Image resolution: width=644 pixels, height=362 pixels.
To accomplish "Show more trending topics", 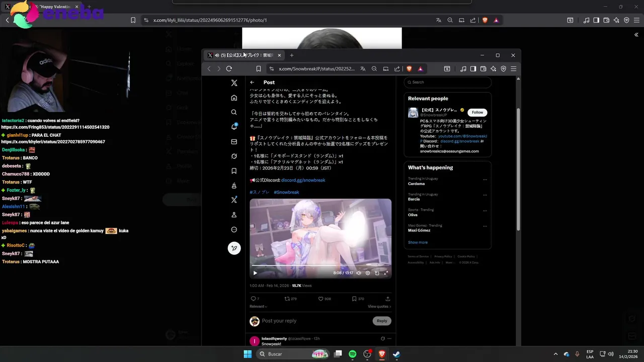I will (418, 242).
